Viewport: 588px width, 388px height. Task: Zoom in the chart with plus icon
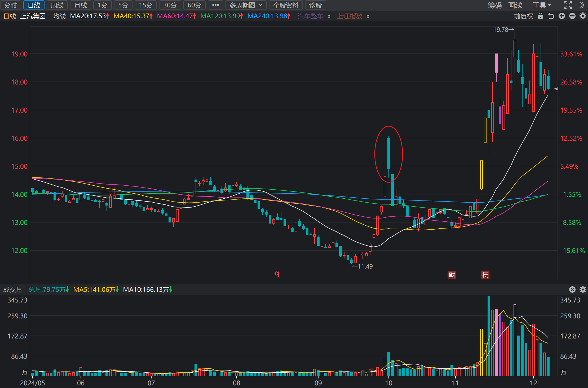coord(562,16)
